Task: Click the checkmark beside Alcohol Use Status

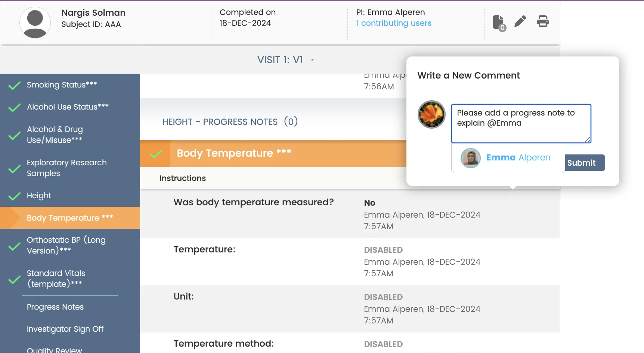Action: (x=14, y=108)
